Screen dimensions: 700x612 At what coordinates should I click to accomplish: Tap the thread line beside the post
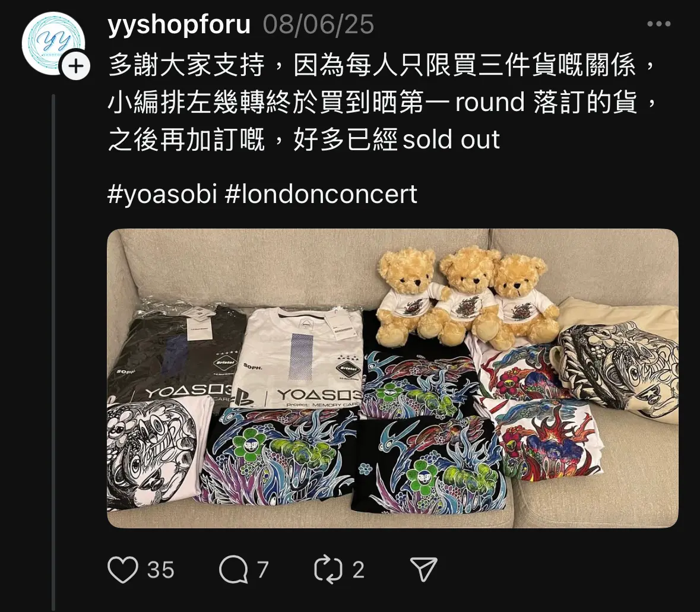tap(53, 353)
